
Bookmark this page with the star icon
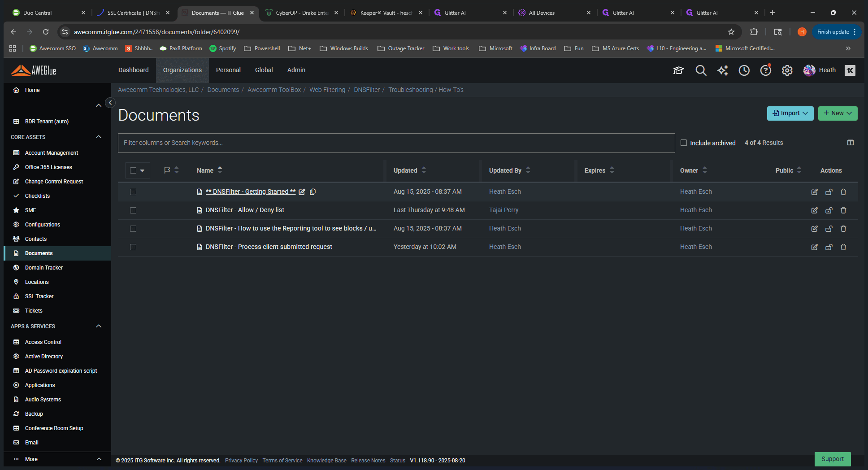731,32
